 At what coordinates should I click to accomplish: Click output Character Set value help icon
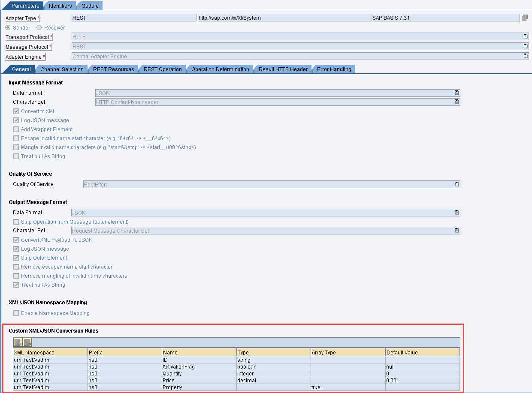[x=456, y=230]
